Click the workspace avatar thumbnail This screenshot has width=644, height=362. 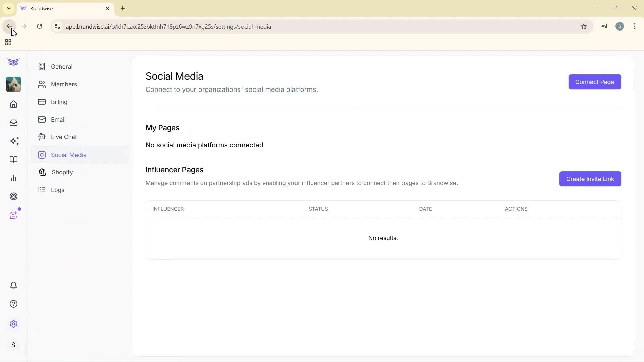(13, 84)
